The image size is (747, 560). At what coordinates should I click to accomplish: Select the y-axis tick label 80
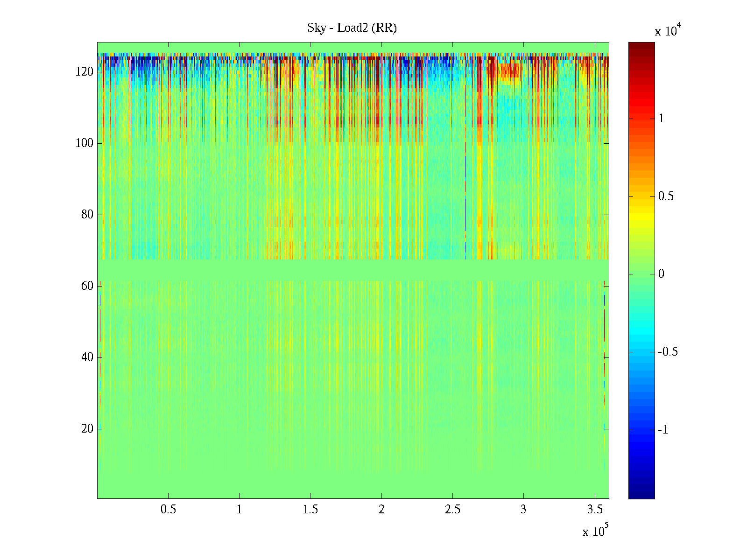[x=87, y=215]
